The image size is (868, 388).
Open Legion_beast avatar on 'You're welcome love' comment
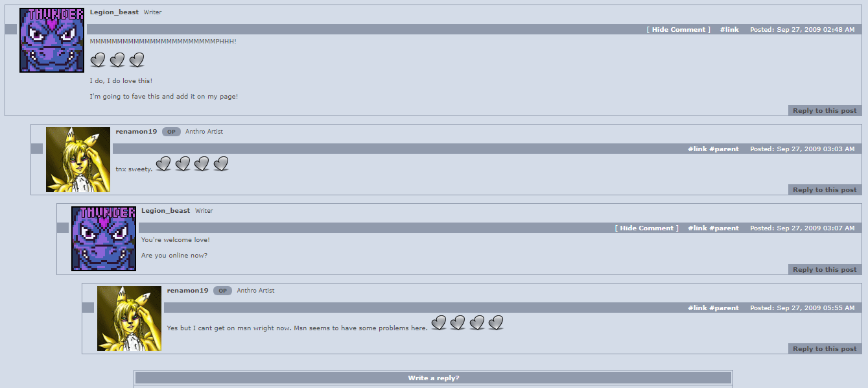coord(104,239)
